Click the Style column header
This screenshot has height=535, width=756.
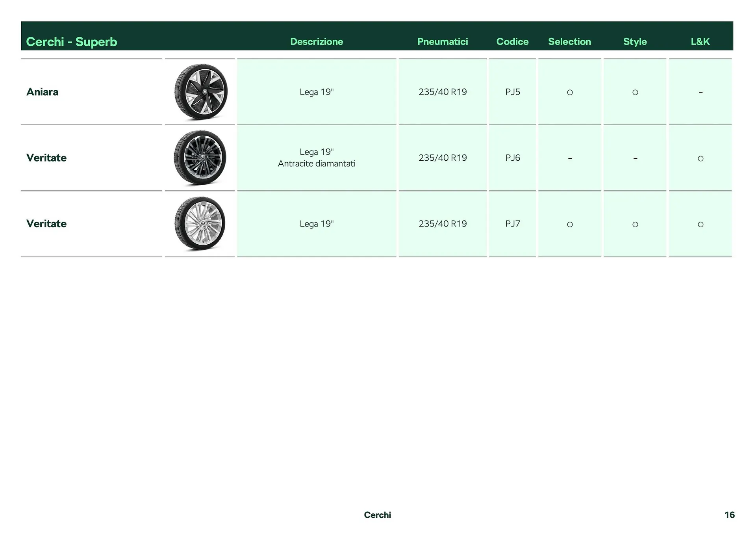point(635,41)
